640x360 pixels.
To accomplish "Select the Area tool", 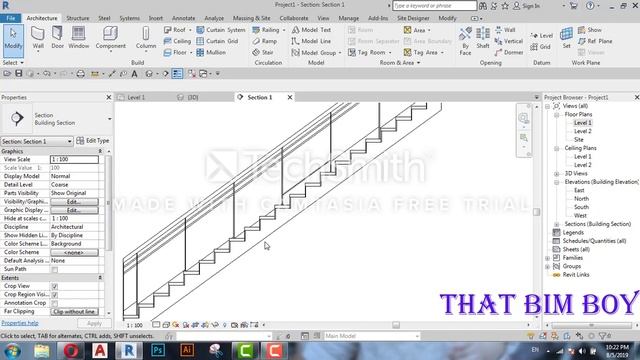I will pos(414,30).
